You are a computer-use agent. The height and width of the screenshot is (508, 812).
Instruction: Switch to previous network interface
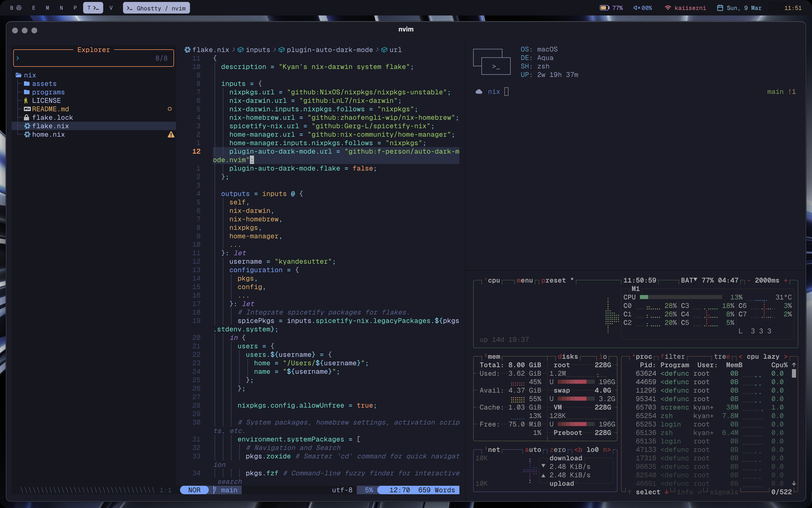tap(578, 449)
